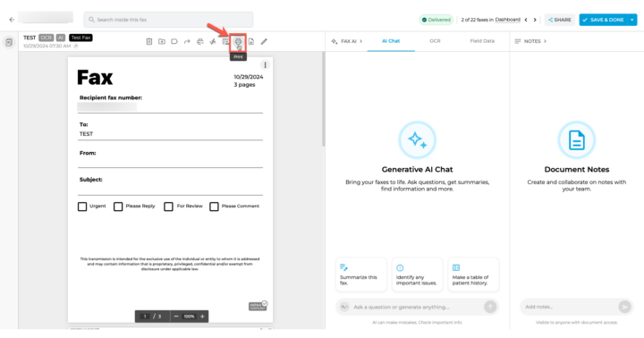The image size is (644, 338).
Task: Click the fax date 10/29/2024 07:30 AM
Action: pos(47,46)
